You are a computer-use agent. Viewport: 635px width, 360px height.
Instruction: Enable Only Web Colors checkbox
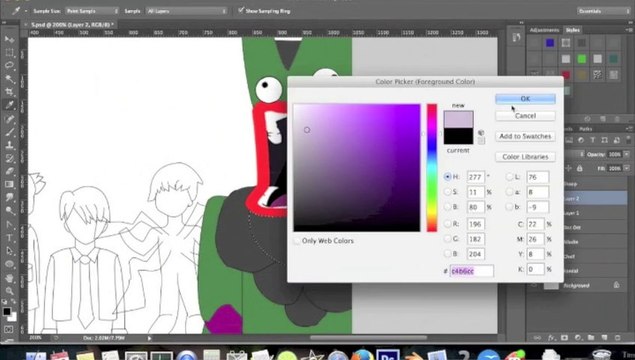click(x=297, y=241)
